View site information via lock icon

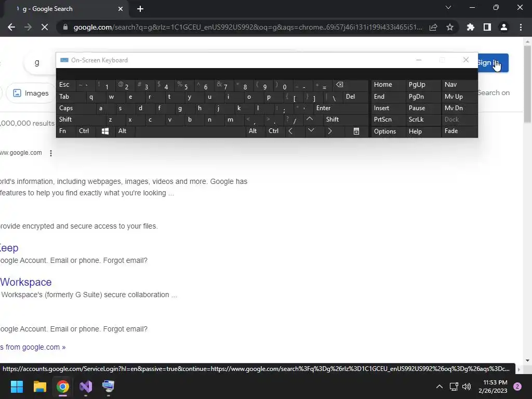coord(65,27)
